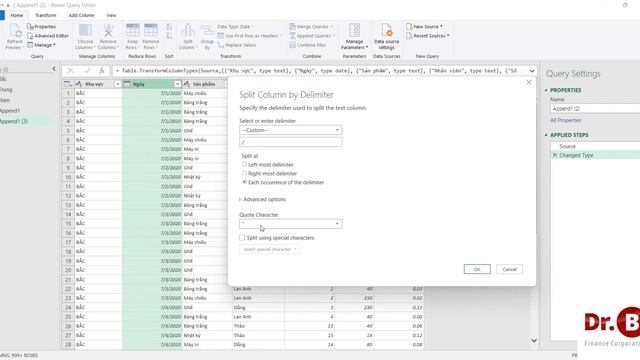This screenshot has height=360, width=640.
Task: Switch to the Home ribbon tab
Action: click(17, 15)
